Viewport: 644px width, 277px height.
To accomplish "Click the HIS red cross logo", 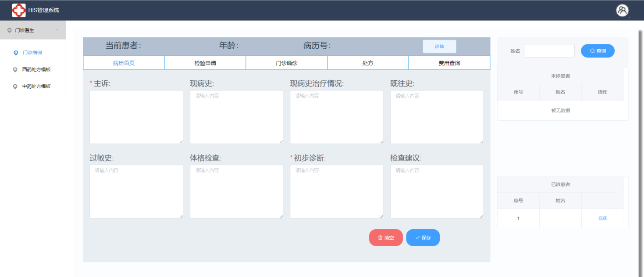I will click(x=18, y=10).
